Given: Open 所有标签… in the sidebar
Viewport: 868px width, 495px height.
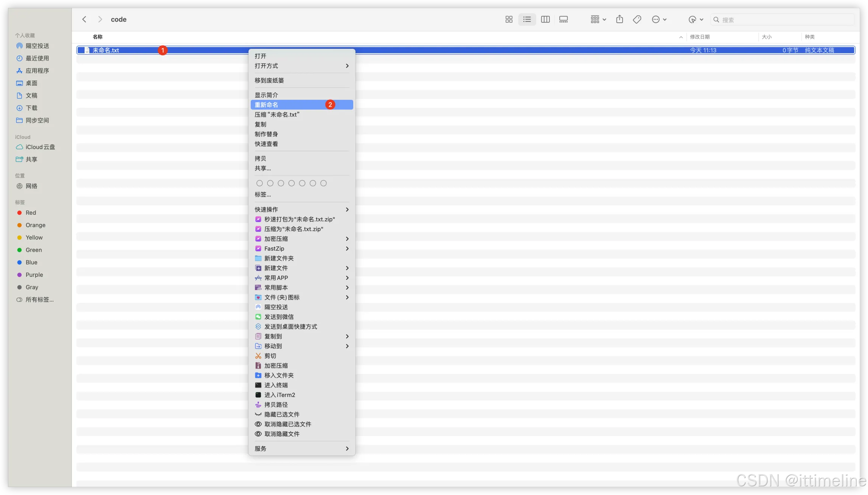Looking at the screenshot, I should [39, 299].
